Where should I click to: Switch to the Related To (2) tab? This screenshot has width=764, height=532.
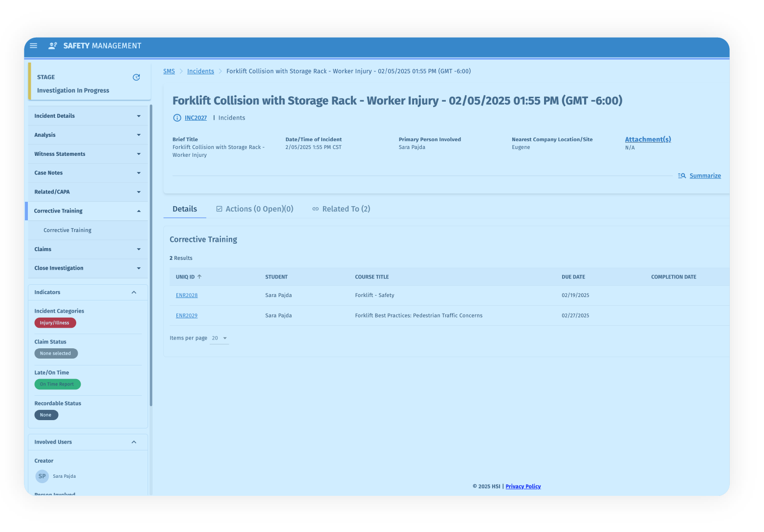pyautogui.click(x=341, y=209)
